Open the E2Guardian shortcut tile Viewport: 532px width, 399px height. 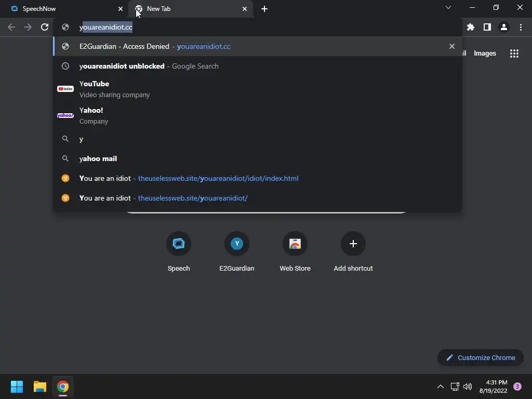(237, 251)
